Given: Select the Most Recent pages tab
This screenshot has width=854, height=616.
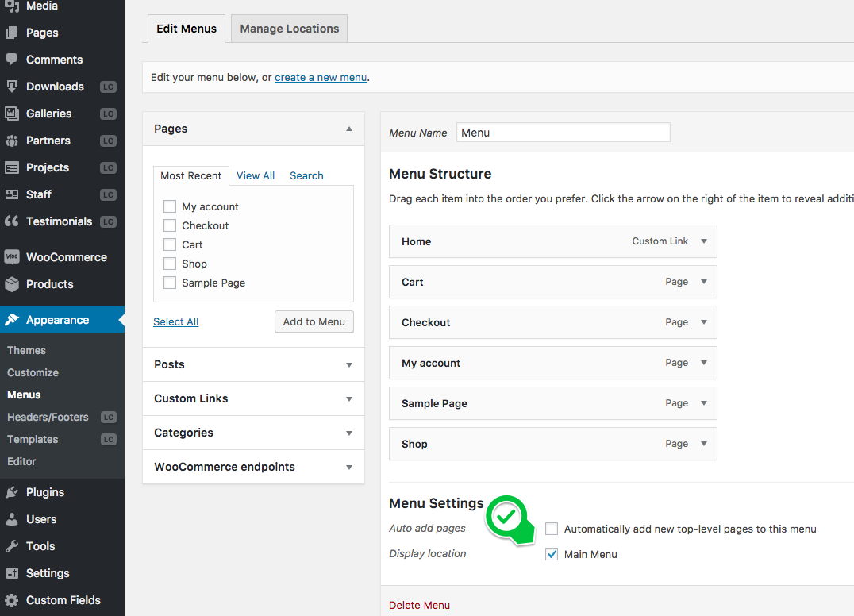Looking at the screenshot, I should [x=191, y=176].
